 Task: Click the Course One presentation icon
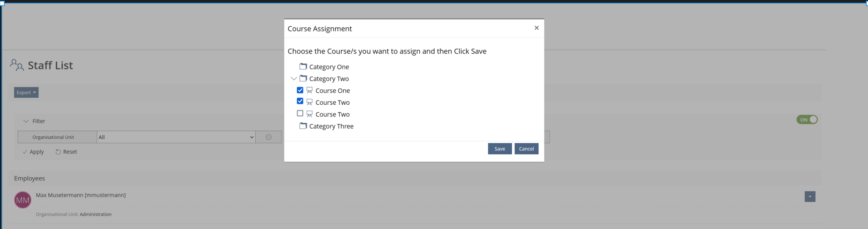pos(310,91)
